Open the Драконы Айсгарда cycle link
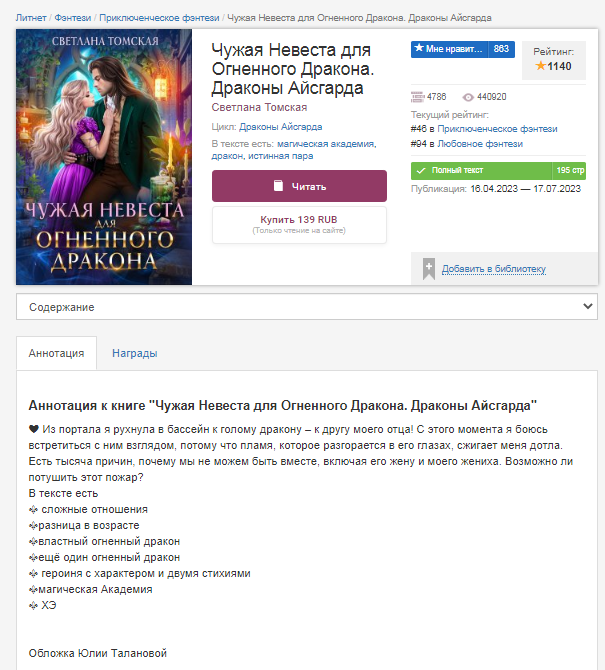The width and height of the screenshot is (605, 670). coord(280,127)
